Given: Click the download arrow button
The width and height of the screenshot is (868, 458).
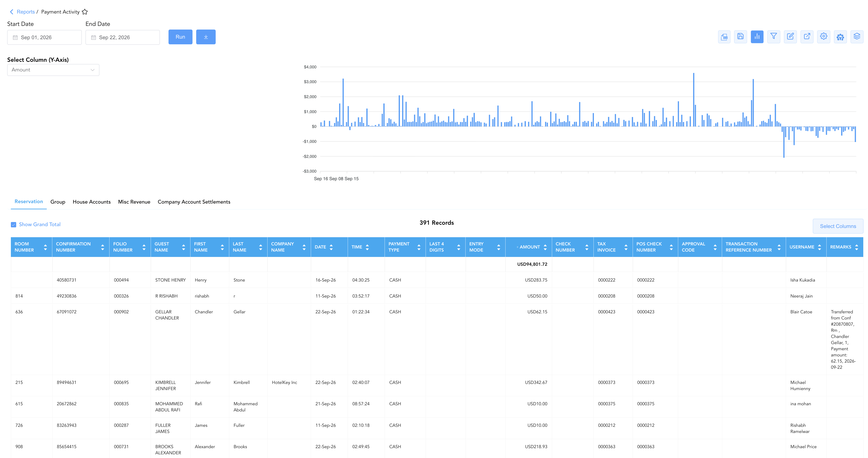Looking at the screenshot, I should (206, 37).
